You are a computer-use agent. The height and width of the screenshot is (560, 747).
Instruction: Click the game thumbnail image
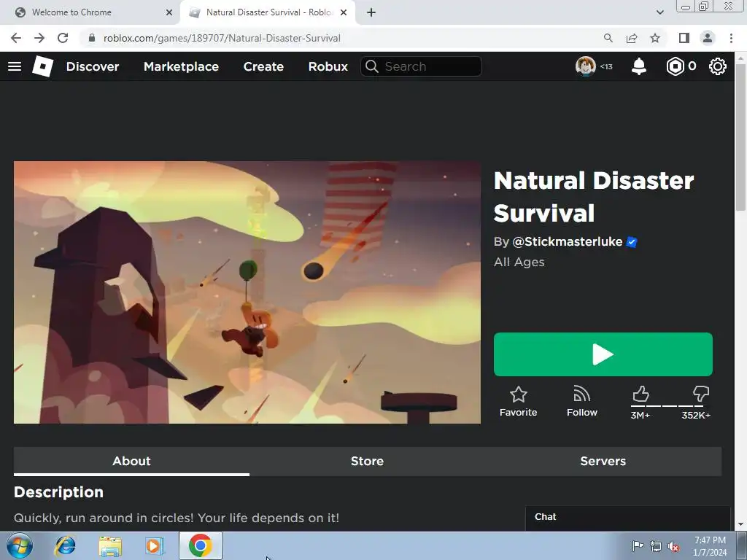tap(247, 292)
